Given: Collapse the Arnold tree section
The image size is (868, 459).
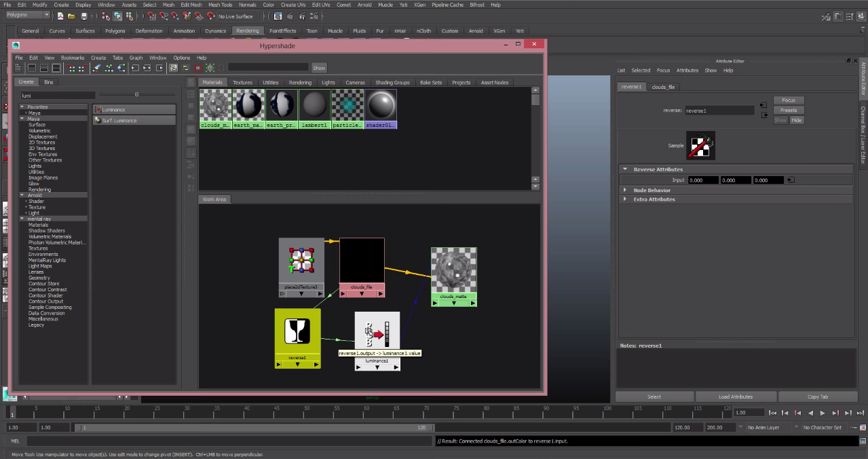Looking at the screenshot, I should pyautogui.click(x=22, y=195).
